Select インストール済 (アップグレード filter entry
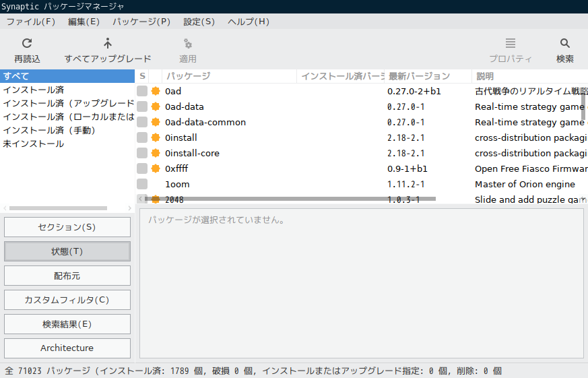 (67, 103)
